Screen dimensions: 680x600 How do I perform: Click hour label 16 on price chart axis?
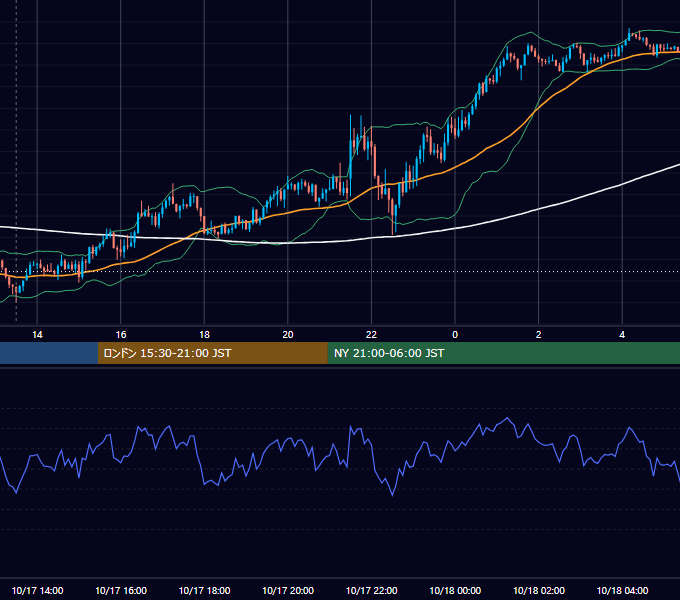(121, 335)
